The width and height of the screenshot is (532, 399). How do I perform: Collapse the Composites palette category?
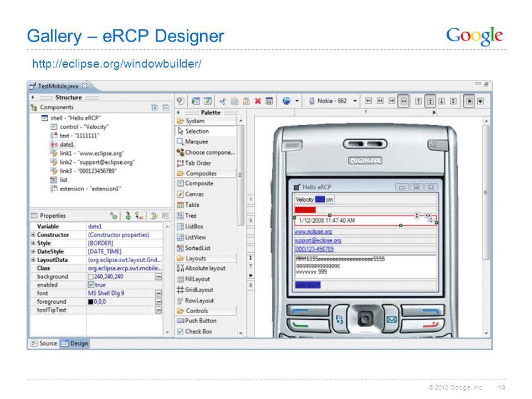pyautogui.click(x=206, y=173)
